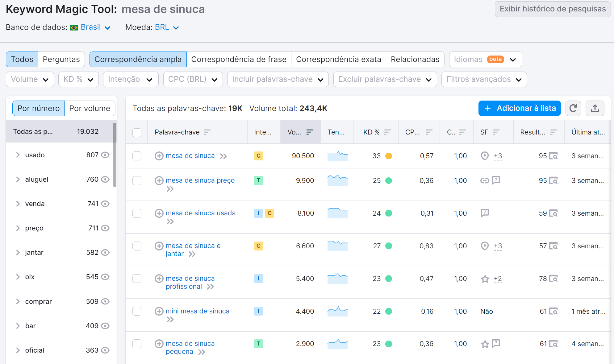Click the plus icon beside 'mesa de sinuca preço'
This screenshot has width=614, height=364.
[x=159, y=180]
